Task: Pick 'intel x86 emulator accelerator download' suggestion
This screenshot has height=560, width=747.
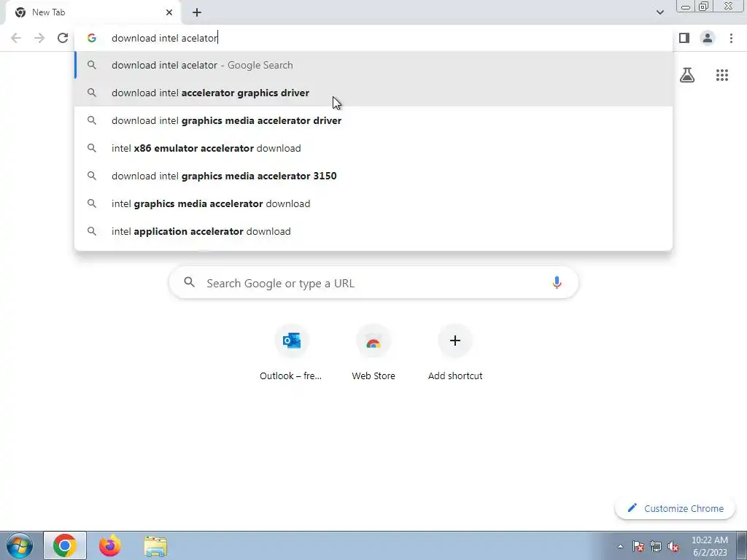Action: [x=373, y=148]
